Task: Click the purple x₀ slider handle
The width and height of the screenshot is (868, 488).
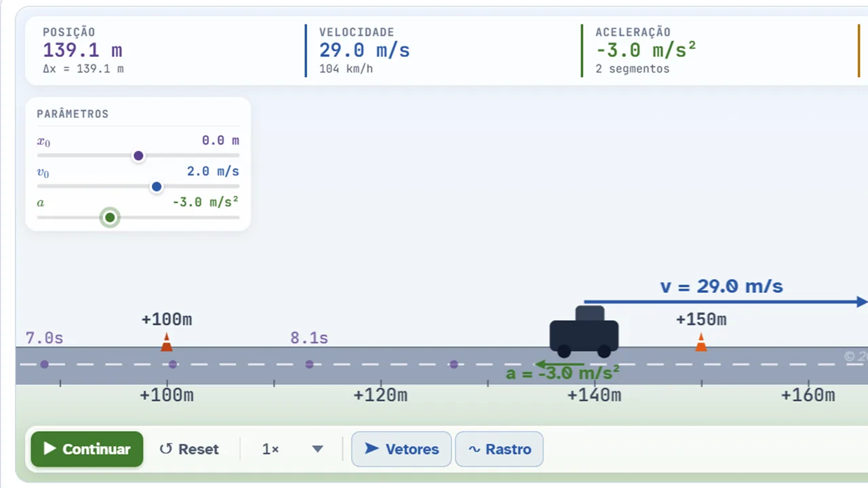Action: click(x=138, y=156)
